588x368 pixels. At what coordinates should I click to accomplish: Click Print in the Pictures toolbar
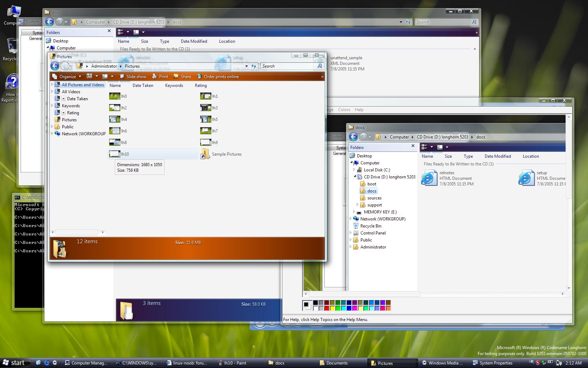[x=160, y=76]
